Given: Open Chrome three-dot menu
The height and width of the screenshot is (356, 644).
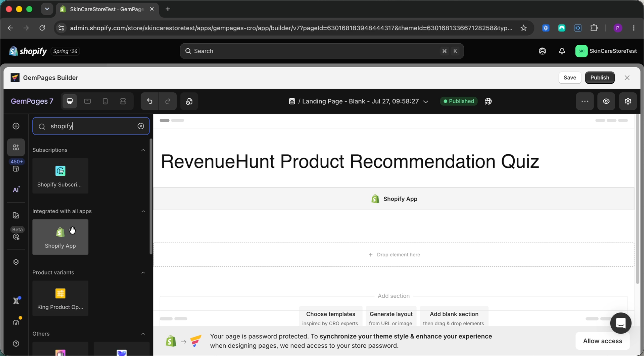Looking at the screenshot, I should click(x=634, y=28).
